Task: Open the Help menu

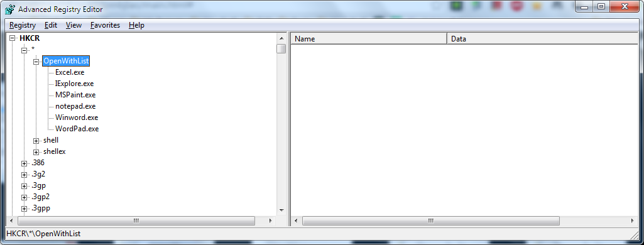Action: (x=136, y=25)
